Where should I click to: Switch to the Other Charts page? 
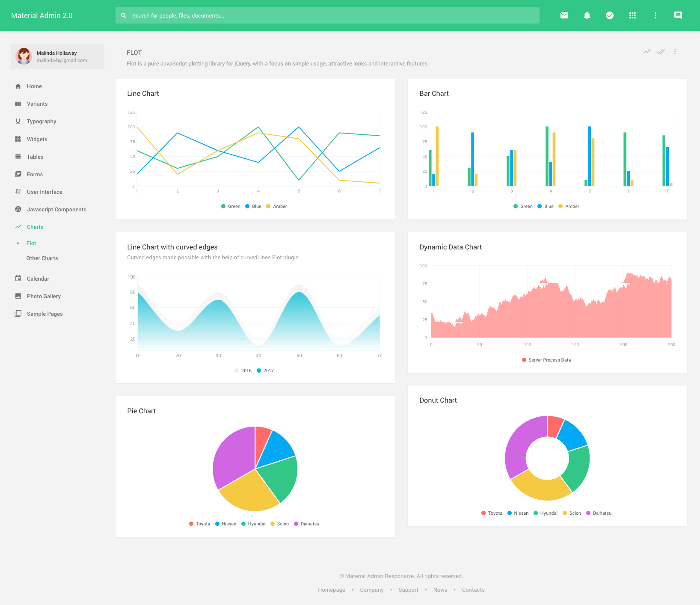42,258
